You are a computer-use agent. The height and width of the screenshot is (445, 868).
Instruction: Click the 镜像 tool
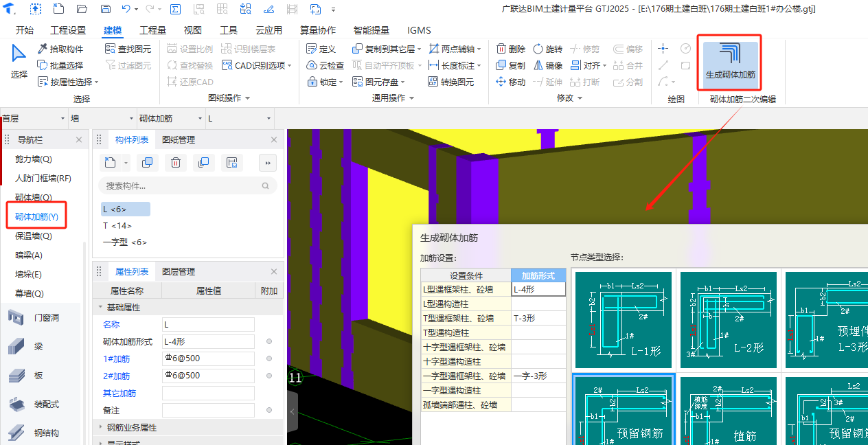click(548, 65)
